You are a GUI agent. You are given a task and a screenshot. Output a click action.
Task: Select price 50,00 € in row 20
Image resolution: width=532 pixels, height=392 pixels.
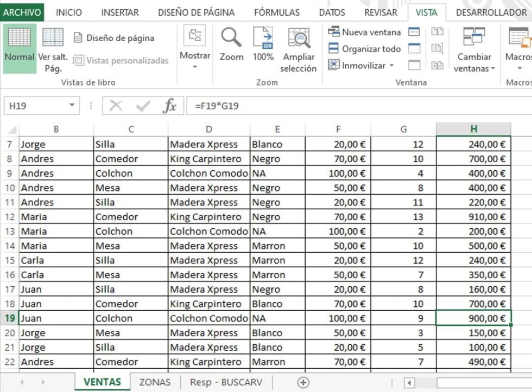tap(338, 333)
